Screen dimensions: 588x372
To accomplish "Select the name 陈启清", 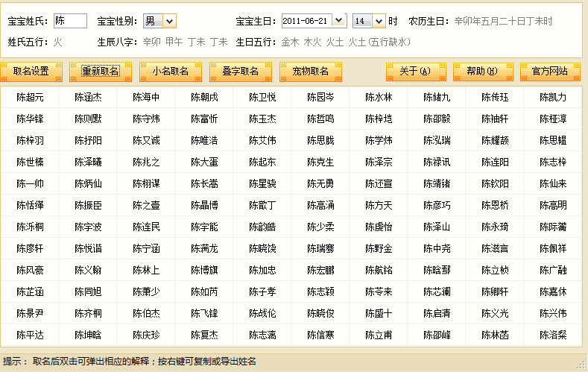I will click(437, 313).
